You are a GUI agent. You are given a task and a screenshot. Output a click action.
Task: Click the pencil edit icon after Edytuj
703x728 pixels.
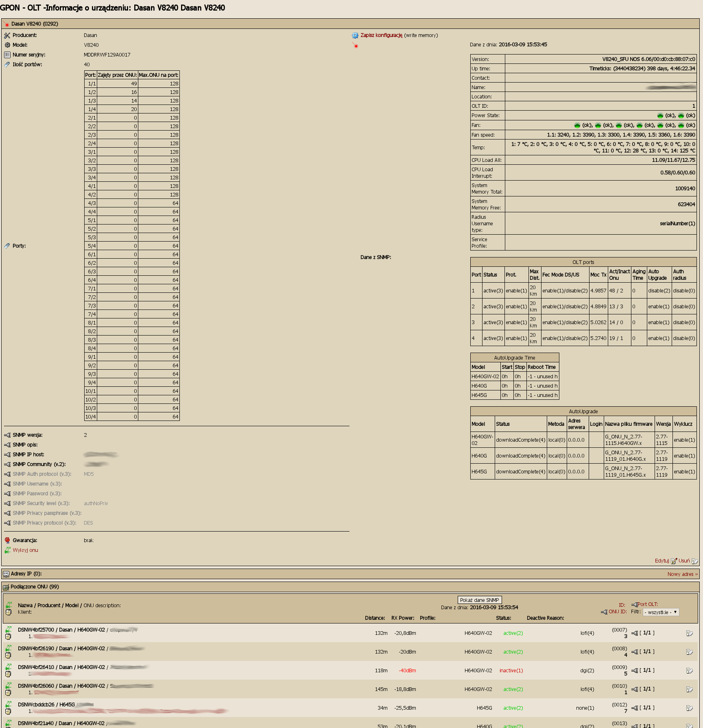coord(674,561)
